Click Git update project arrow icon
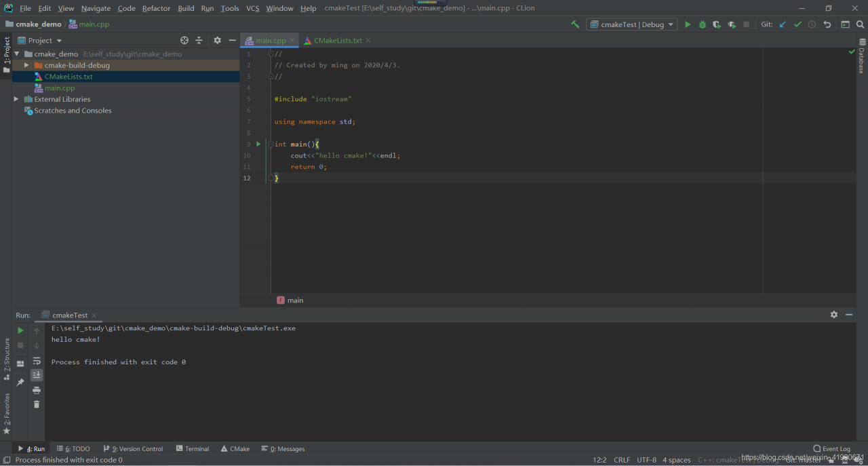Screen dimensions: 868x466 [x=783, y=24]
